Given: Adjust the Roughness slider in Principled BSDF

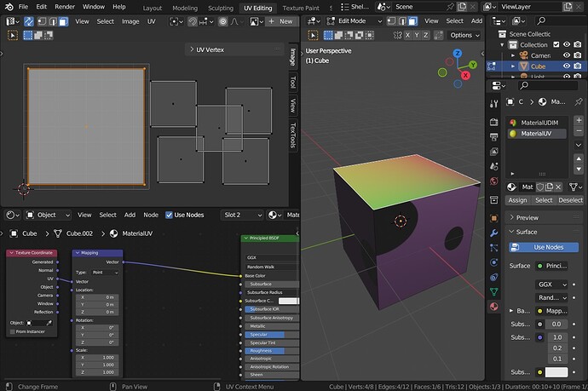Looking at the screenshot, I should pyautogui.click(x=272, y=351).
